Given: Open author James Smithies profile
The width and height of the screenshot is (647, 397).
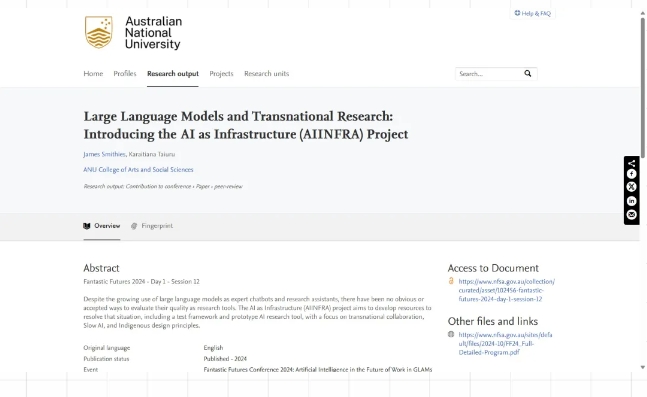Looking at the screenshot, I should coord(104,154).
